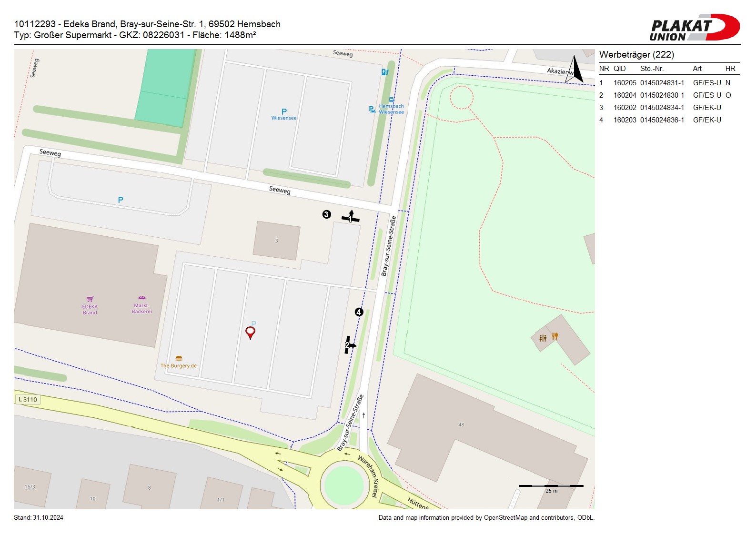This screenshot has width=756, height=535.
Task: Select billboard marker number 4
Action: pyautogui.click(x=359, y=312)
